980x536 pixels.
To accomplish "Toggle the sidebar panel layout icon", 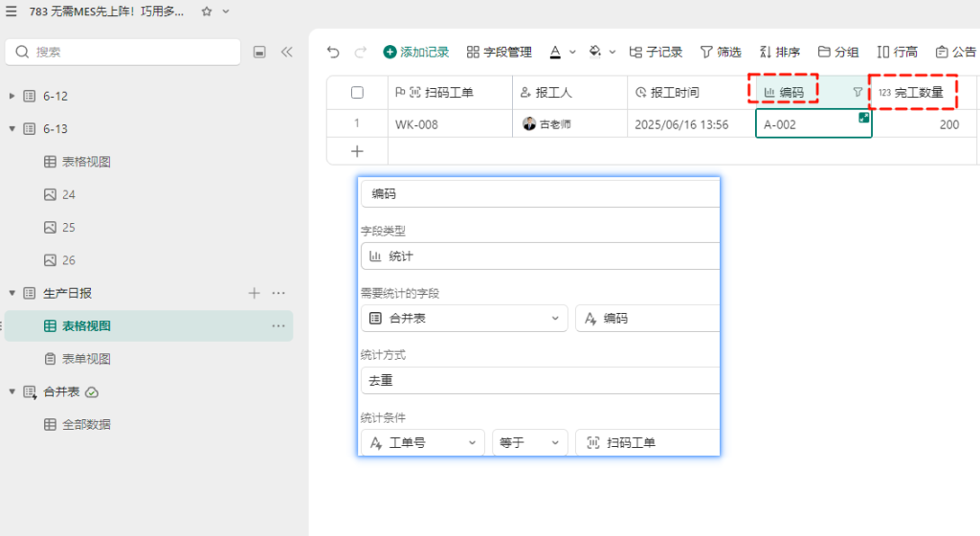I will [259, 52].
